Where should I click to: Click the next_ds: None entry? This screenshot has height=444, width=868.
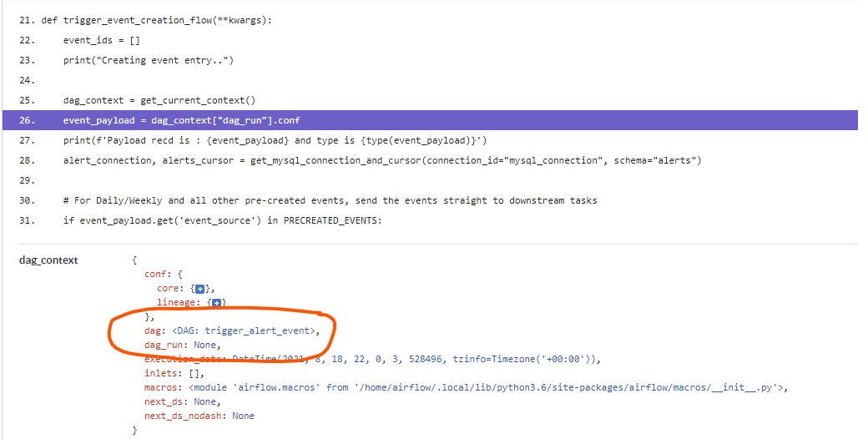(183, 402)
